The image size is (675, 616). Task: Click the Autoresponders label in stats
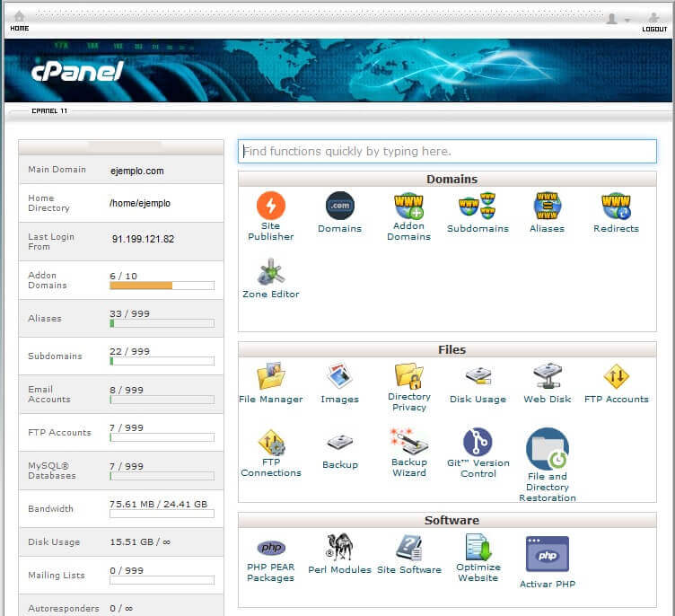63,608
